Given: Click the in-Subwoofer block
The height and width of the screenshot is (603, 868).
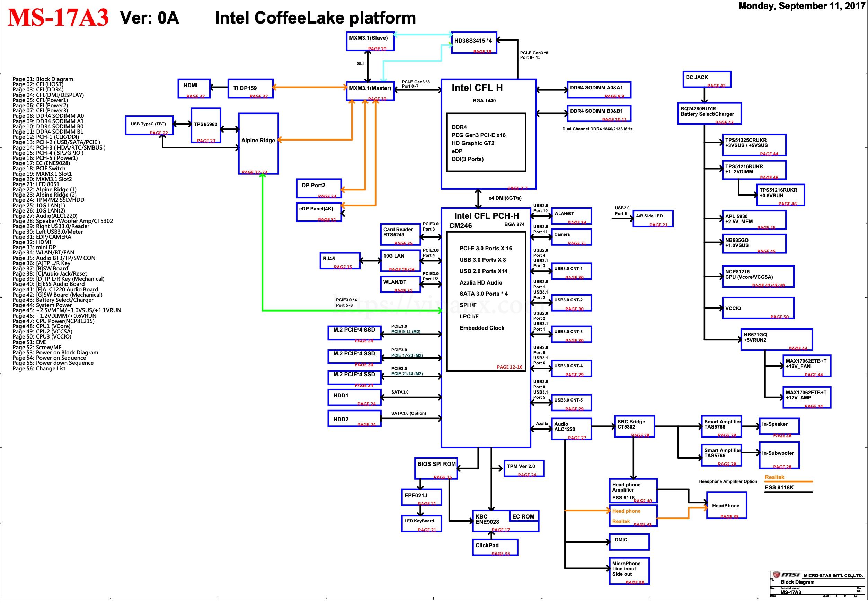Looking at the screenshot, I should [x=779, y=455].
